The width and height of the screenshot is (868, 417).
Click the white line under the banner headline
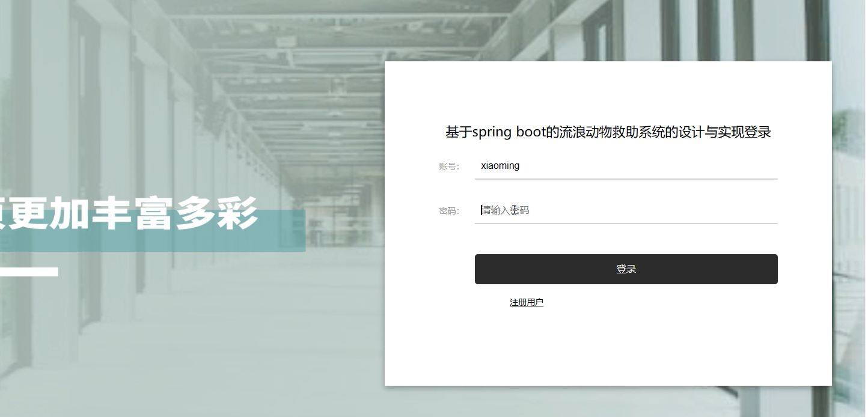pos(29,272)
